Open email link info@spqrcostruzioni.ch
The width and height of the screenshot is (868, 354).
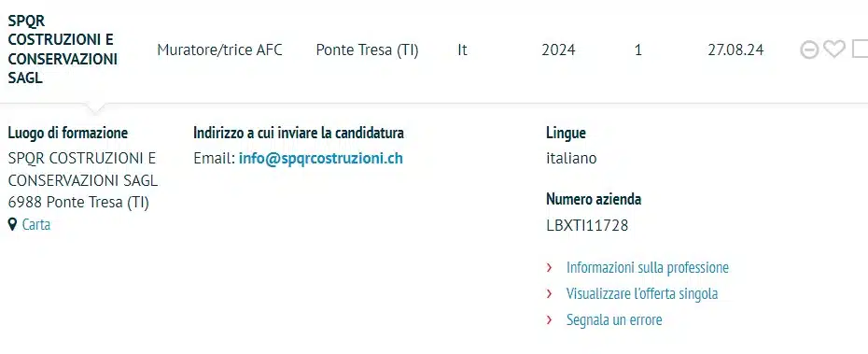(x=320, y=159)
